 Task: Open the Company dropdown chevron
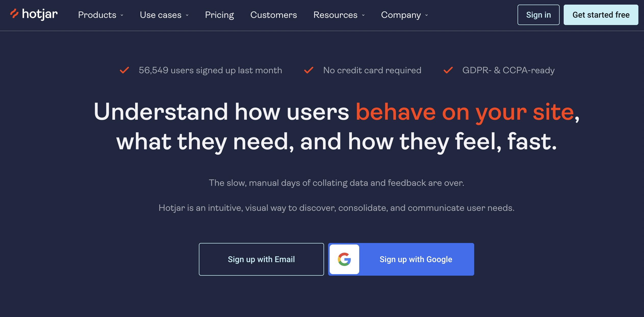427,15
